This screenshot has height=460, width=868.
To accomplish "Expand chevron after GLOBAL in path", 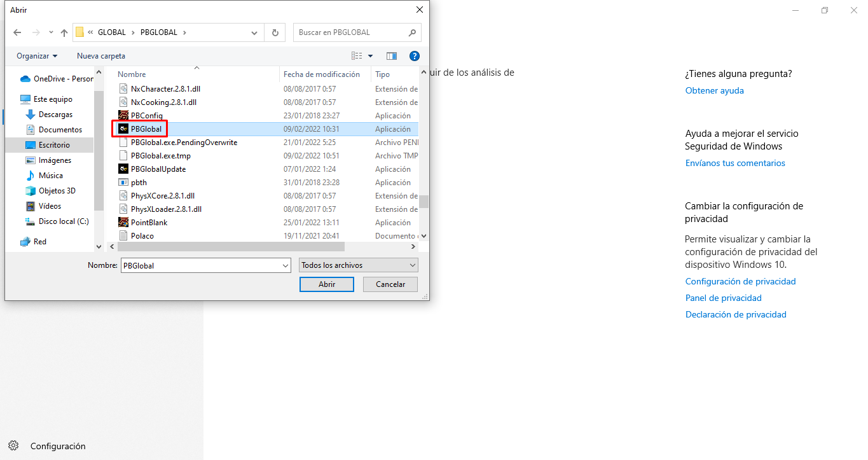I will point(133,32).
